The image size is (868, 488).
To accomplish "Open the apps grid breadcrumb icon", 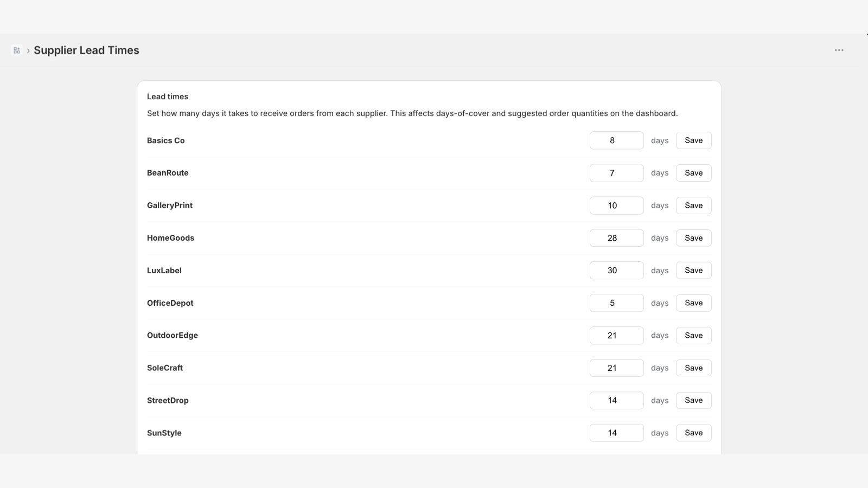I will (17, 50).
